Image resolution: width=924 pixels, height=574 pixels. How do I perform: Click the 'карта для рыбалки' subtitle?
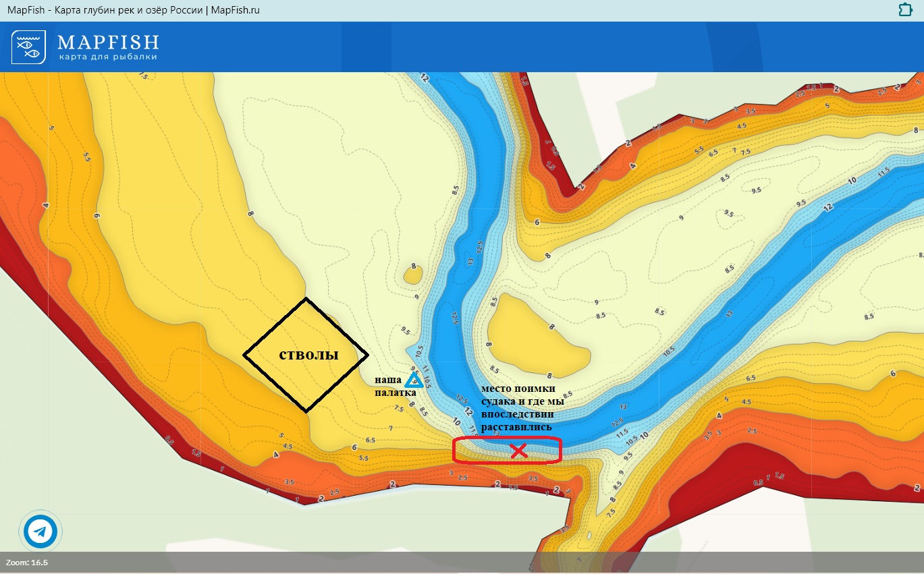point(108,57)
